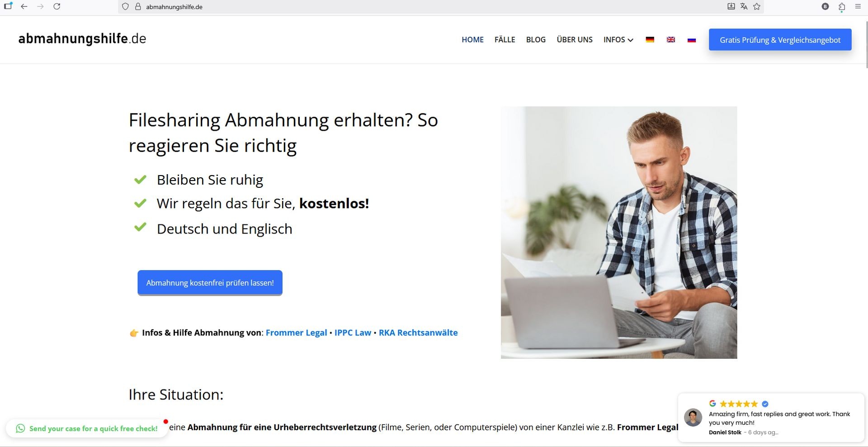The image size is (868, 447).
Task: Click the site security lock icon
Action: pyautogui.click(x=138, y=6)
